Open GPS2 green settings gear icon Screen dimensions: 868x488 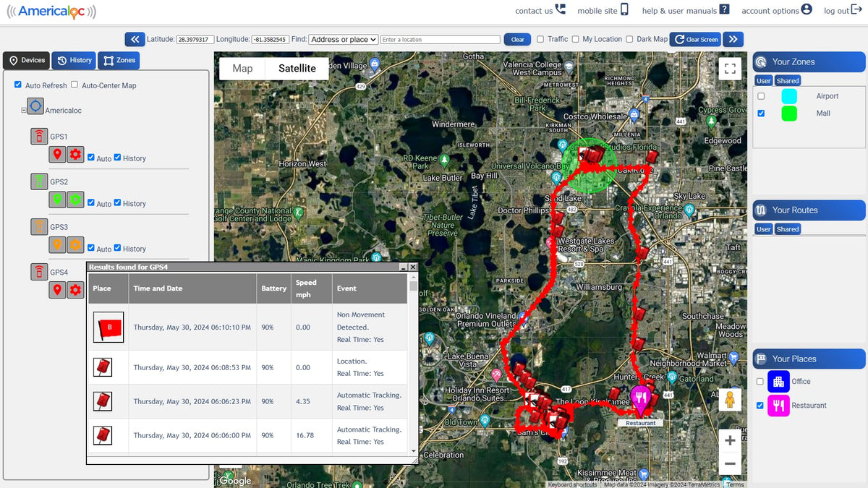(x=76, y=200)
